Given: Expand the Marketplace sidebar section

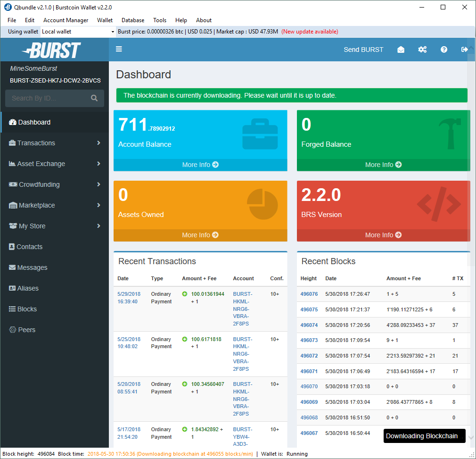Looking at the screenshot, I should (x=55, y=205).
